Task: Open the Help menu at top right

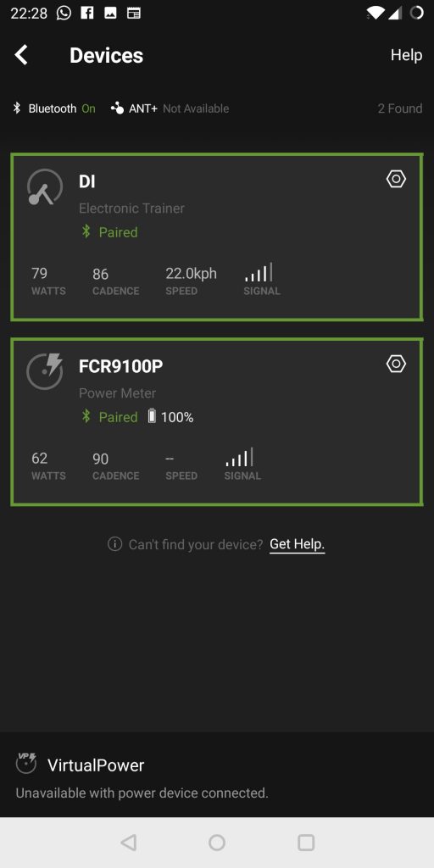Action: [406, 55]
